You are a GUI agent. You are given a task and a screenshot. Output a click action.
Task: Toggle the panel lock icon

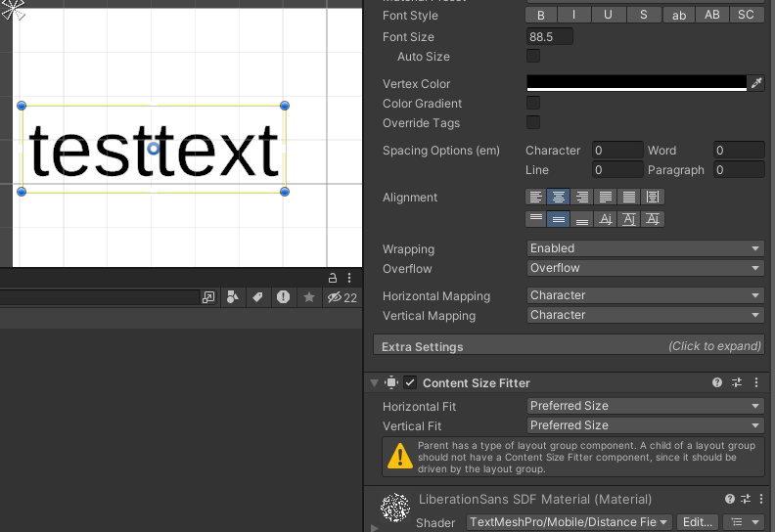(x=333, y=278)
